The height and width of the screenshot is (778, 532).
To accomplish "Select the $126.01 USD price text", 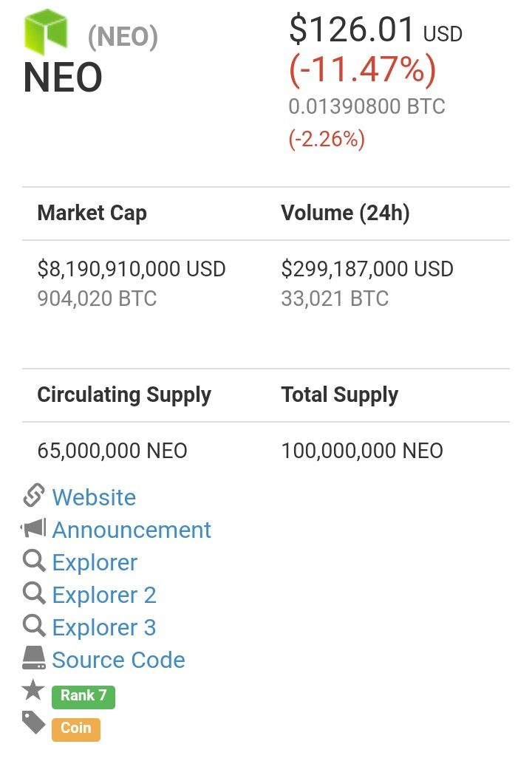I will pyautogui.click(x=375, y=30).
